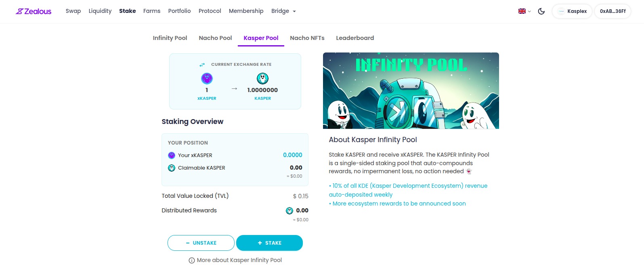
Task: Click the xKASPER token icon in exchange rate
Action: [207, 78]
